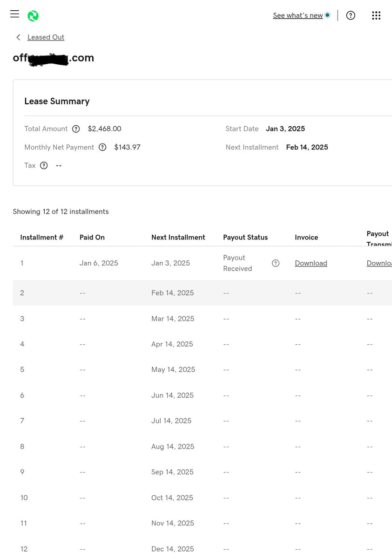This screenshot has height=559, width=392.
Task: Select the Feb 14, 2025 installment row
Action: (x=202, y=293)
